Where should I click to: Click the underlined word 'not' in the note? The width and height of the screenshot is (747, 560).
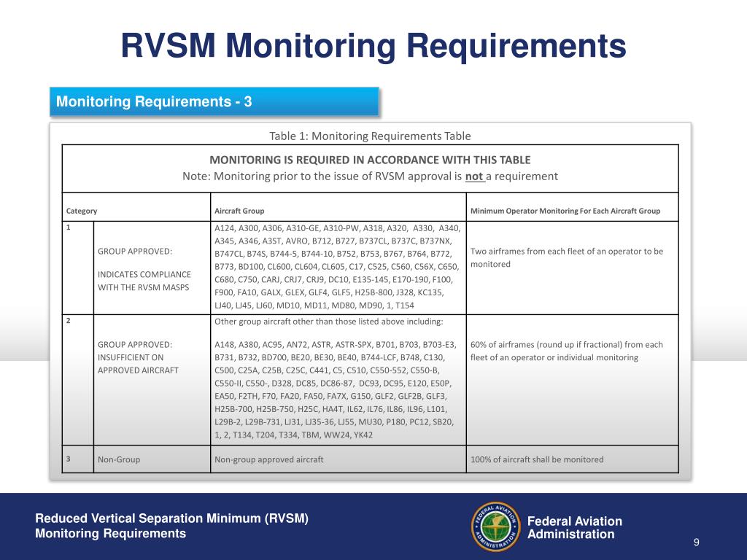(474, 176)
